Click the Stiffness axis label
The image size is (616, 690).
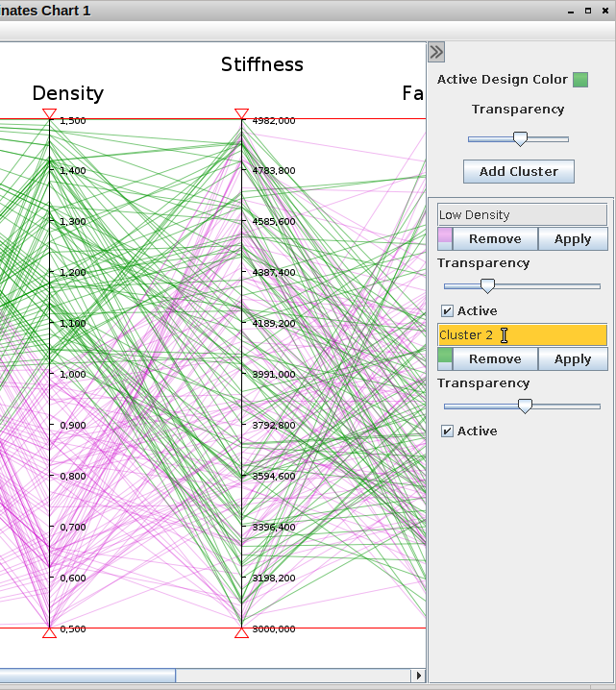click(x=262, y=64)
